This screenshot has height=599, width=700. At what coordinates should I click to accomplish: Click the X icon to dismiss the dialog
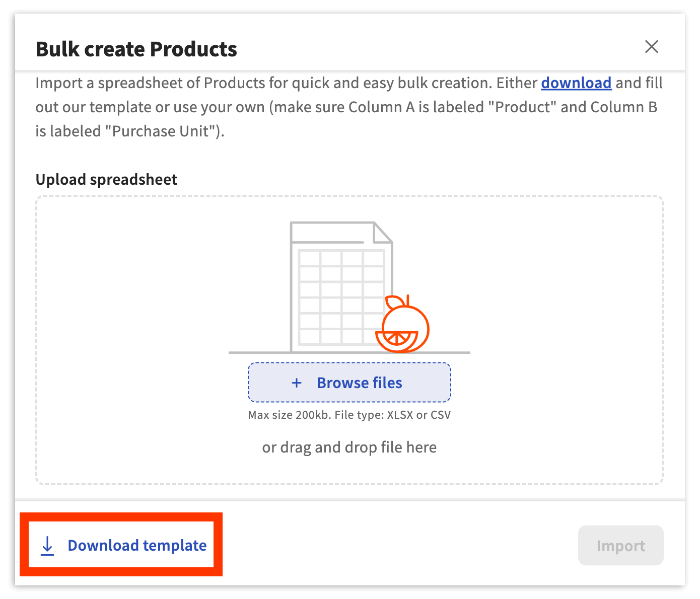(x=652, y=47)
